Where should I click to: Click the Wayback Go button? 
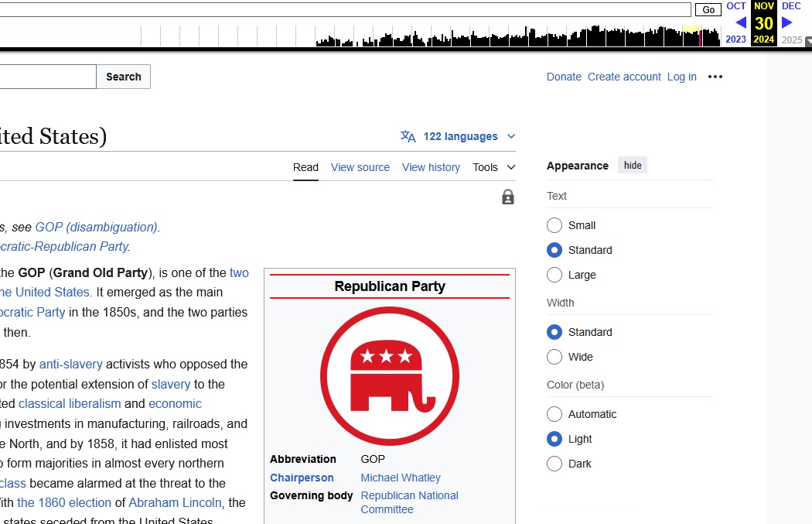click(708, 9)
